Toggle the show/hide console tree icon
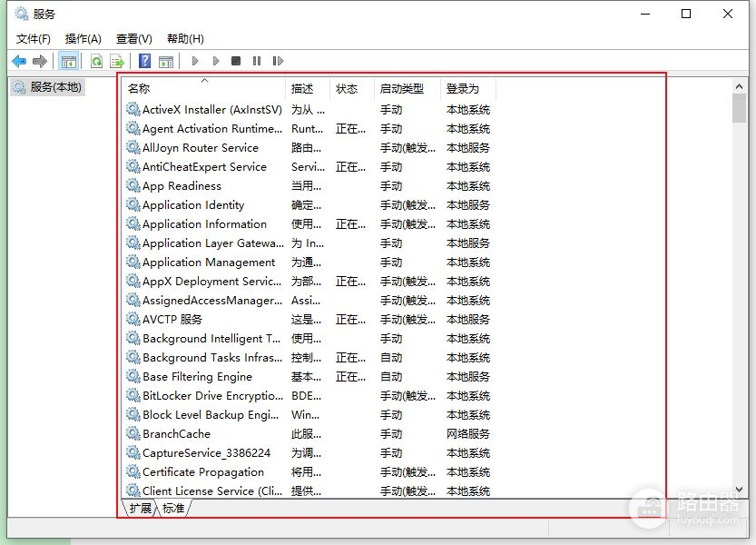The image size is (756, 545). click(x=68, y=61)
